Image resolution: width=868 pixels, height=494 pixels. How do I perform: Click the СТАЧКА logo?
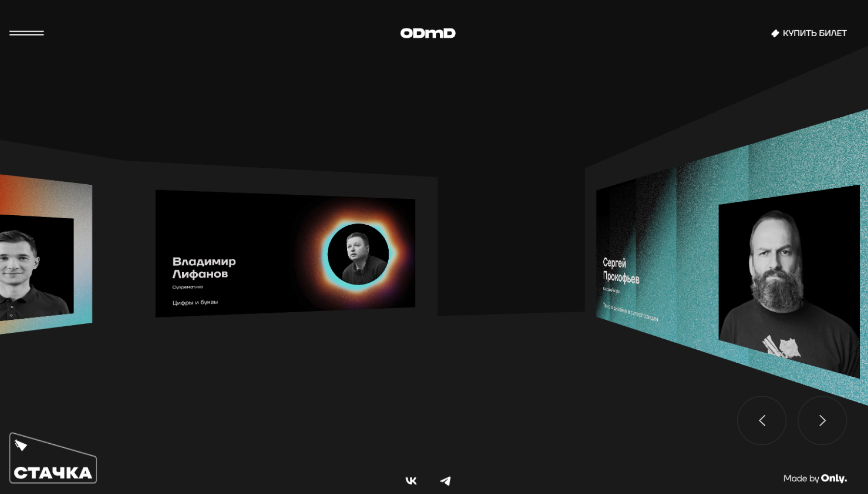pyautogui.click(x=53, y=459)
